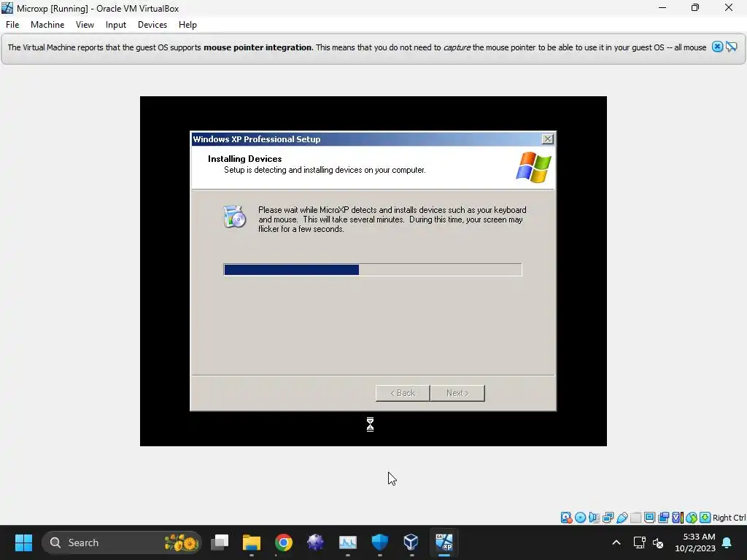Click the VirtualBox title bar app icon
Viewport: 747px width, 560px height.
click(x=7, y=8)
